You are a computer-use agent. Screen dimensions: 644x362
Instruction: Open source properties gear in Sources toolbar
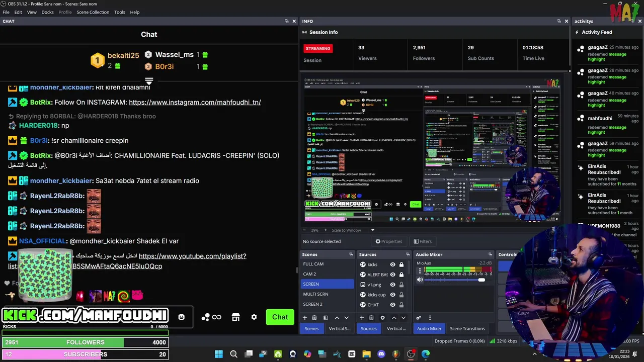382,318
